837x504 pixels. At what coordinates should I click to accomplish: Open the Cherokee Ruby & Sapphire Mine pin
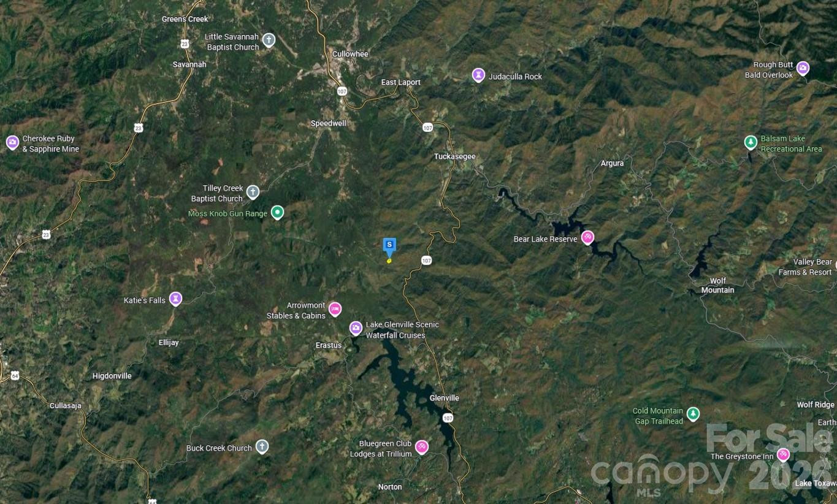12,143
